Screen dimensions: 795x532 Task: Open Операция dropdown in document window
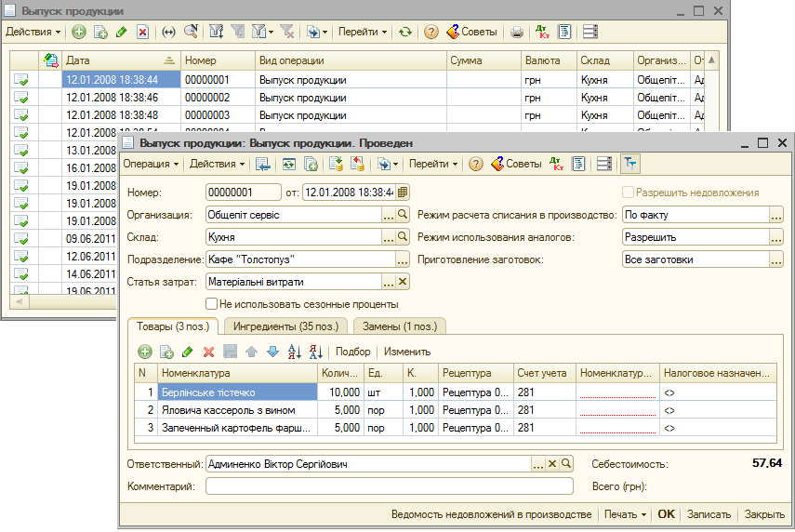pyautogui.click(x=151, y=164)
